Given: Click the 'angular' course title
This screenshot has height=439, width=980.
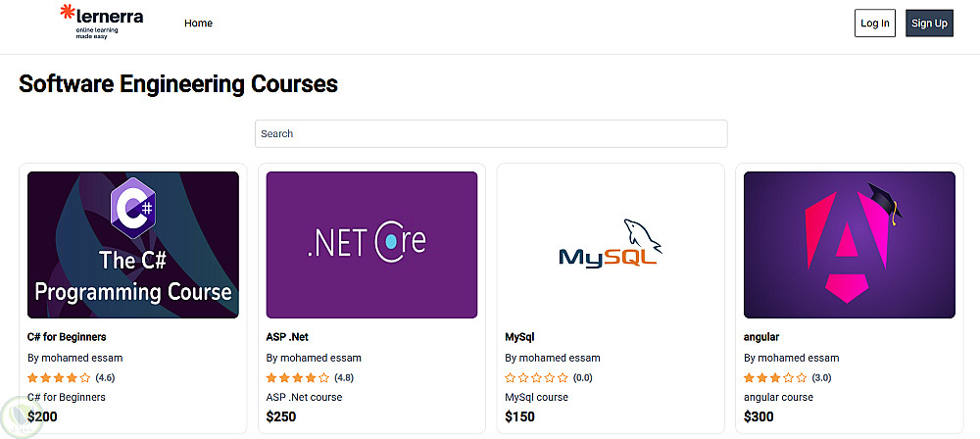Looking at the screenshot, I should pos(761,337).
